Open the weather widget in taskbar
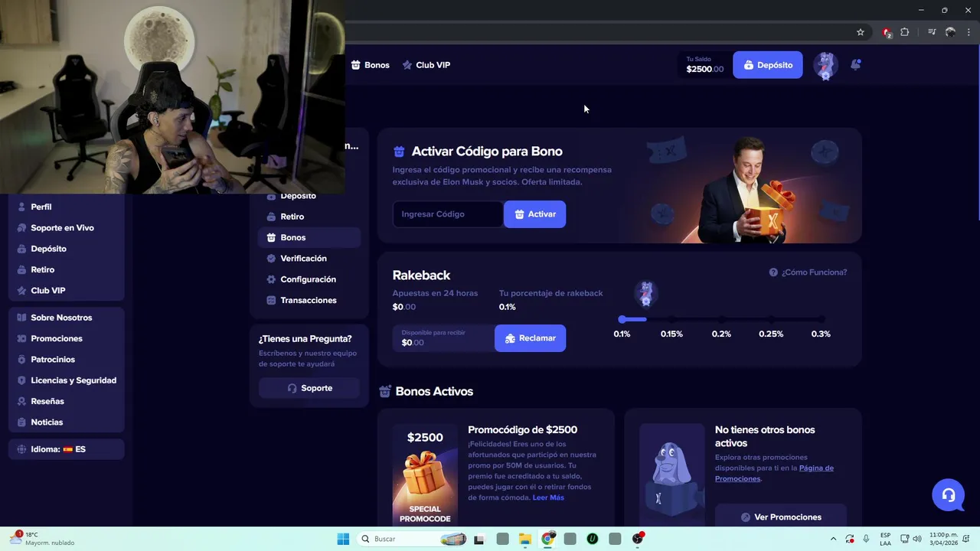Viewport: 980px width, 551px height. [42, 539]
